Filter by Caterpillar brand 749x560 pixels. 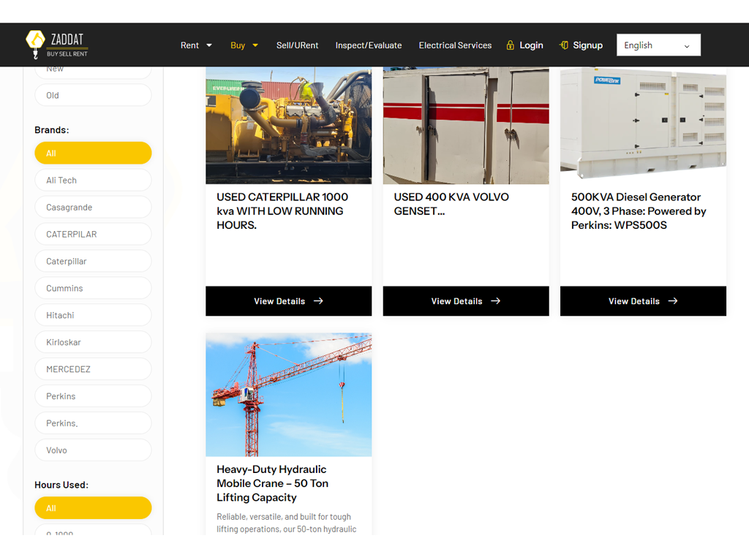pyautogui.click(x=93, y=261)
